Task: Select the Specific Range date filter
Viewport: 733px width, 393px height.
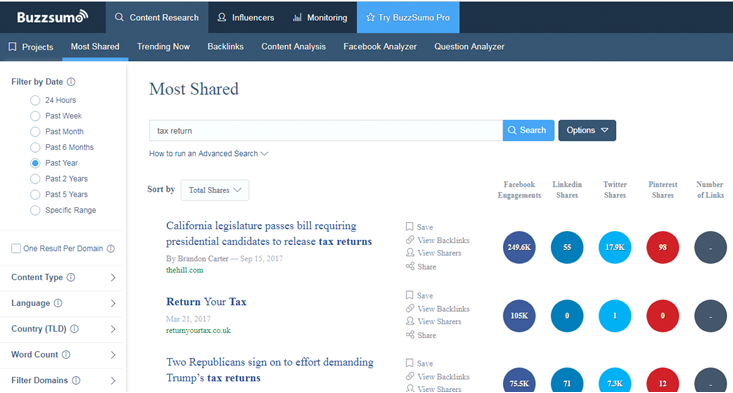Action: 35,210
